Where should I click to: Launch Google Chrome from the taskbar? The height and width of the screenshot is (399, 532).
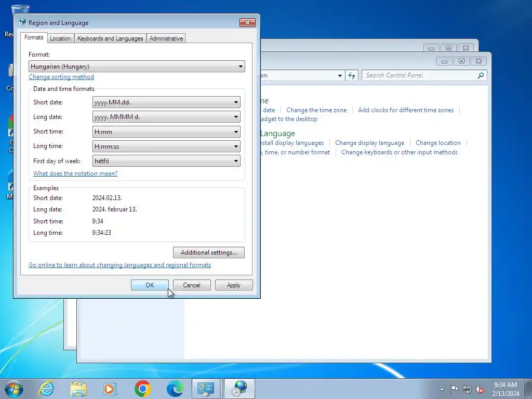pyautogui.click(x=142, y=389)
